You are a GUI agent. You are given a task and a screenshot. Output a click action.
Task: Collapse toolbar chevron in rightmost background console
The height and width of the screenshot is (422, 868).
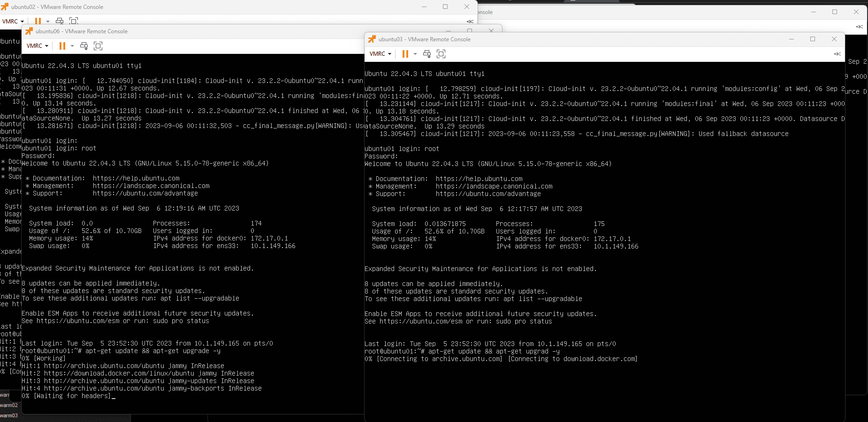tap(860, 27)
